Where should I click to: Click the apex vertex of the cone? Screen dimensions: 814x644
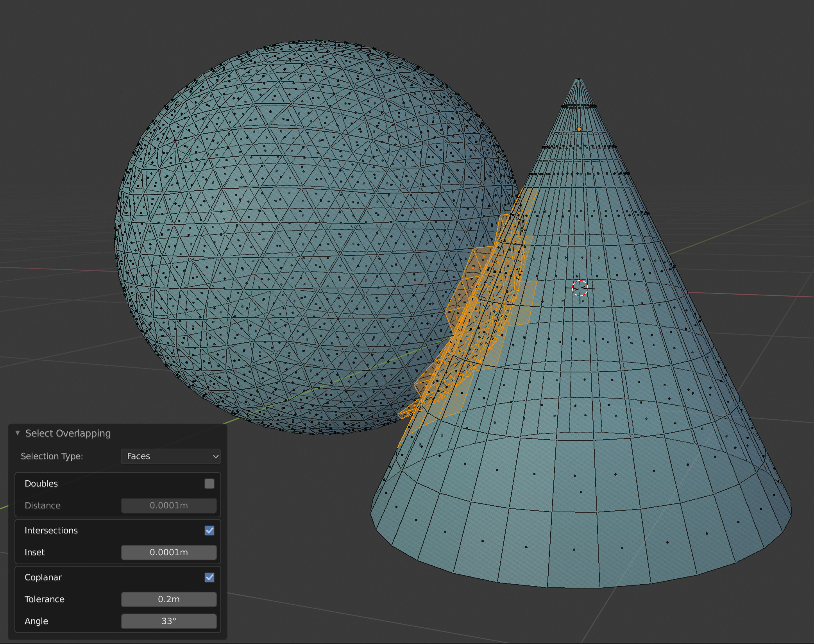click(579, 79)
